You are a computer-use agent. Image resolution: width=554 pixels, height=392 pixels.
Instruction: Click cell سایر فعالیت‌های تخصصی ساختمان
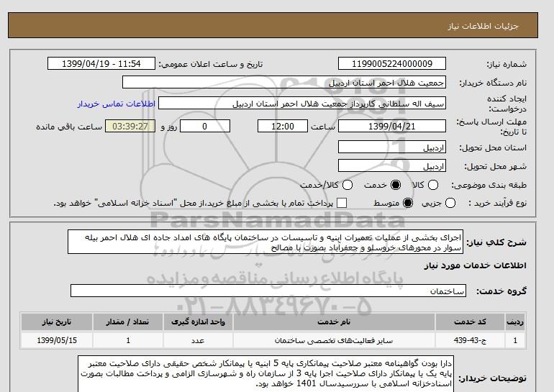[x=334, y=340]
